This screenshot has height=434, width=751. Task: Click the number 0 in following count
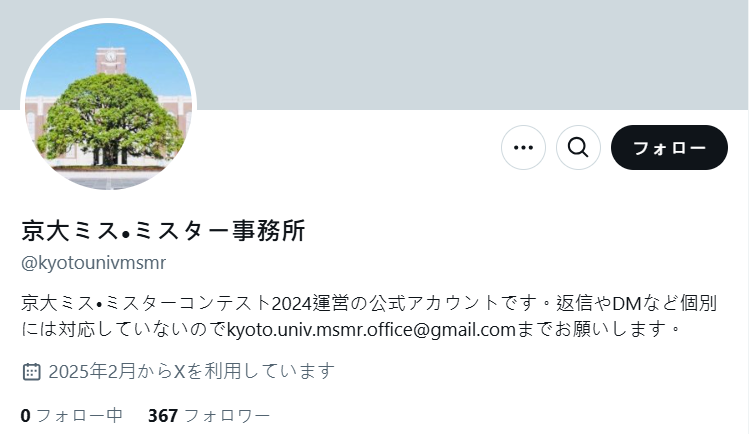click(25, 415)
